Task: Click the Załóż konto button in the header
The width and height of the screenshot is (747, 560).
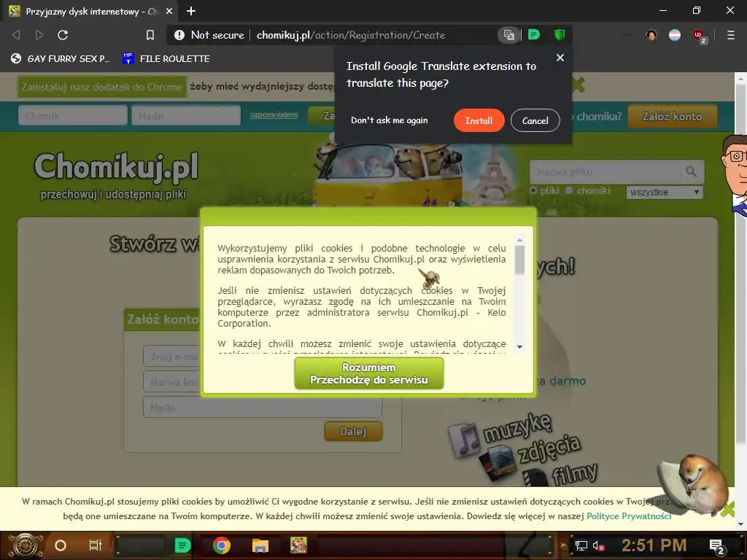Action: [x=672, y=116]
